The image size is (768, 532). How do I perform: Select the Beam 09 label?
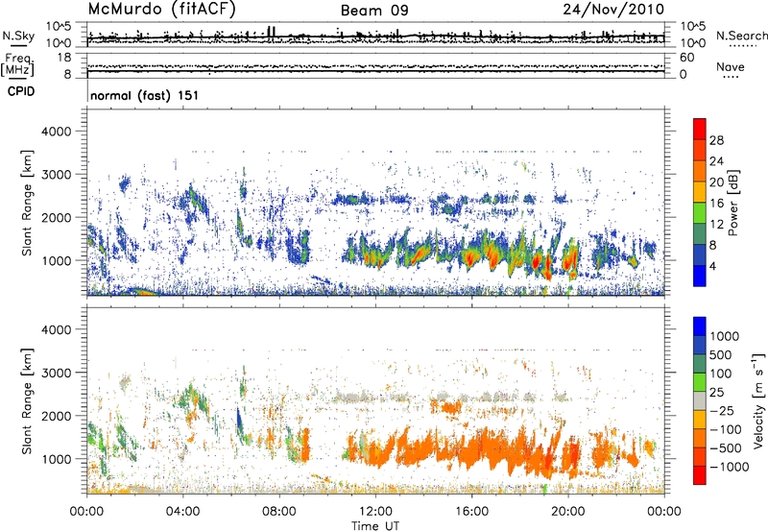tap(374, 11)
